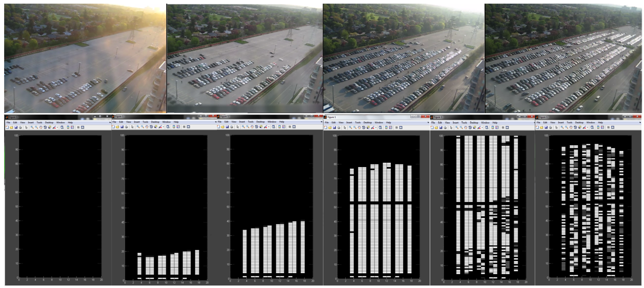Toggle Pan hand tool in figure with bars reaching 20
This screenshot has height=288, width=644.
click(x=147, y=127)
